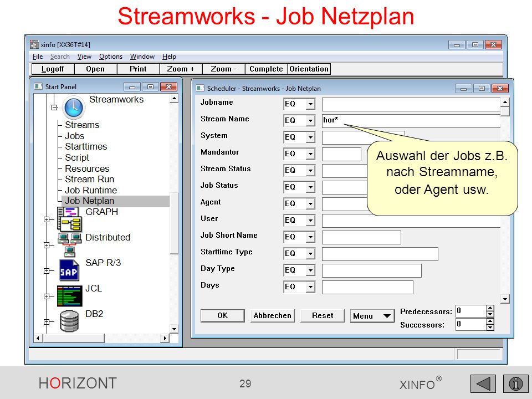
Task: Expand the GRAPH tree node
Action: (x=47, y=219)
